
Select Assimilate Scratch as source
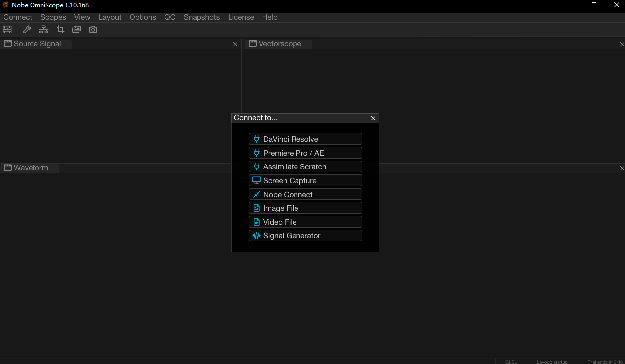305,167
